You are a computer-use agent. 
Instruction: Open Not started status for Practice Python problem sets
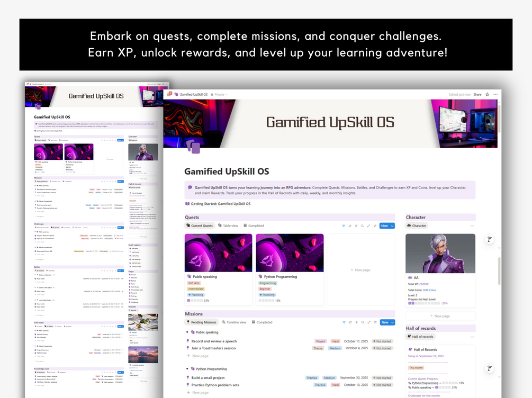pyautogui.click(x=382, y=385)
